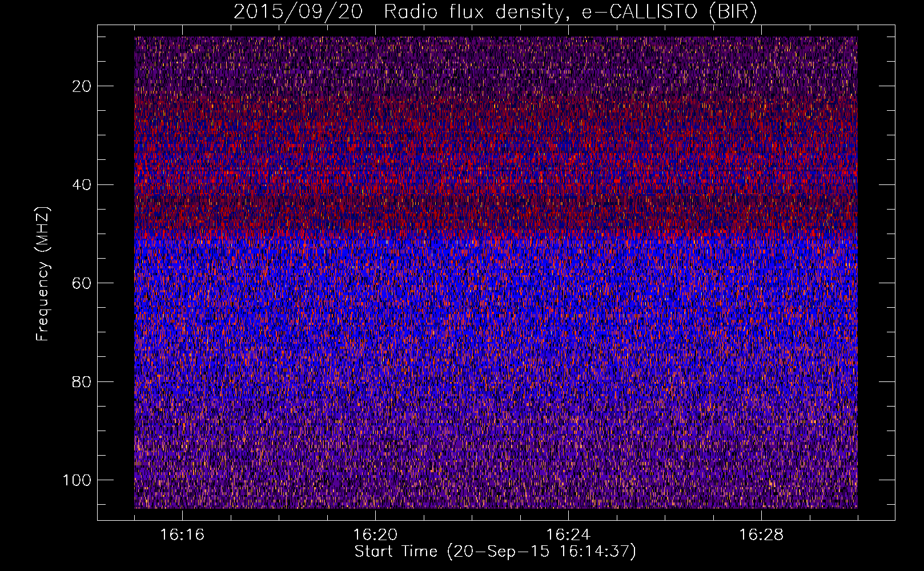Image resolution: width=924 pixels, height=571 pixels.
Task: Click the 'Frequency (MHZ)' axis label
Action: click(x=43, y=274)
